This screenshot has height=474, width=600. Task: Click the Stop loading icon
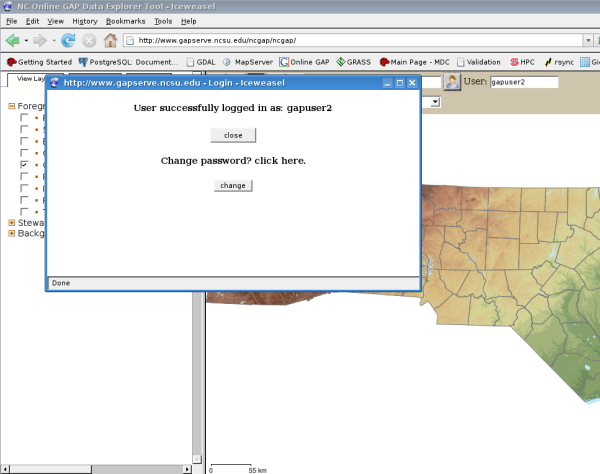89,40
